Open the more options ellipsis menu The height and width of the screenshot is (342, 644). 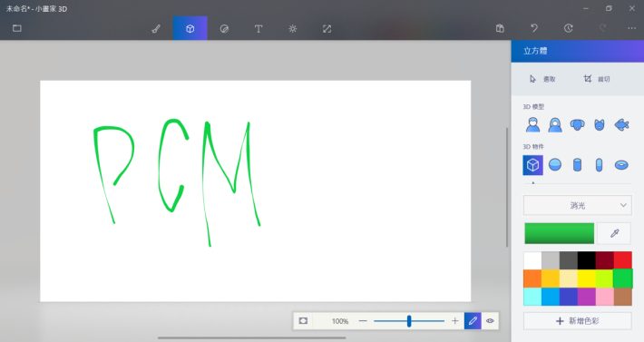point(631,28)
